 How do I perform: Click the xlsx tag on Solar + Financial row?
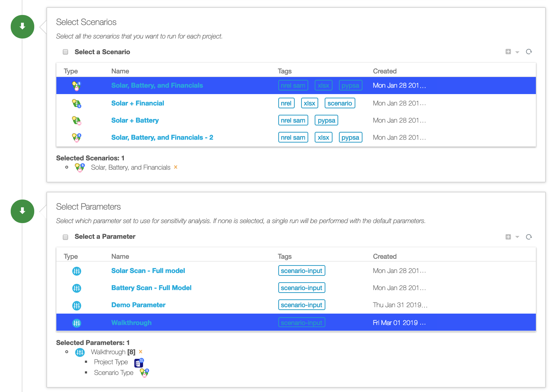309,103
